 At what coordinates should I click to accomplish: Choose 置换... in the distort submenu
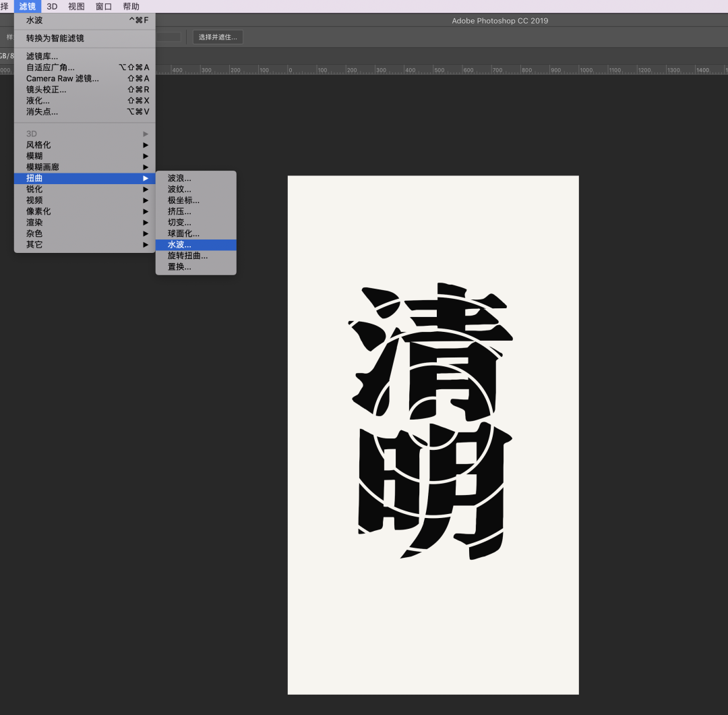click(179, 267)
